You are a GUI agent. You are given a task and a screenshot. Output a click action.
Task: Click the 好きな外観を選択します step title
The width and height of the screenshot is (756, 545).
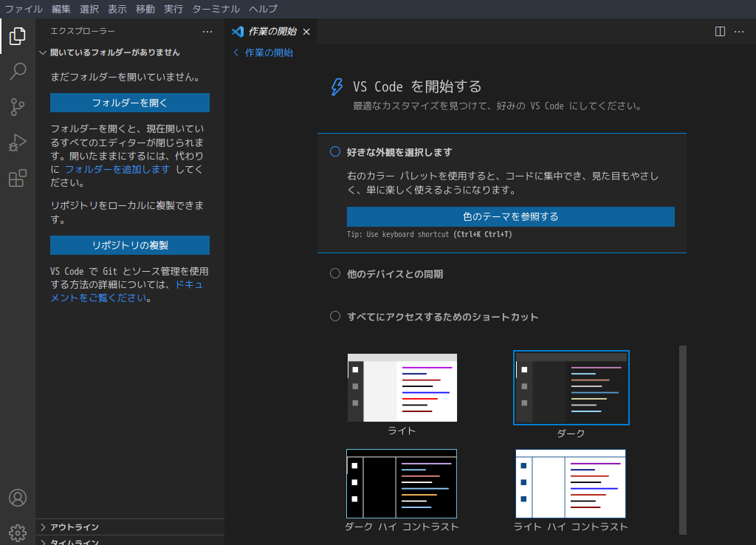tap(399, 152)
